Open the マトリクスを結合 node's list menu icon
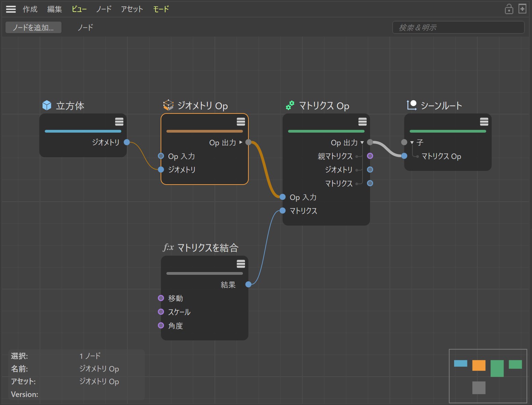The width and height of the screenshot is (532, 405). 241,264
